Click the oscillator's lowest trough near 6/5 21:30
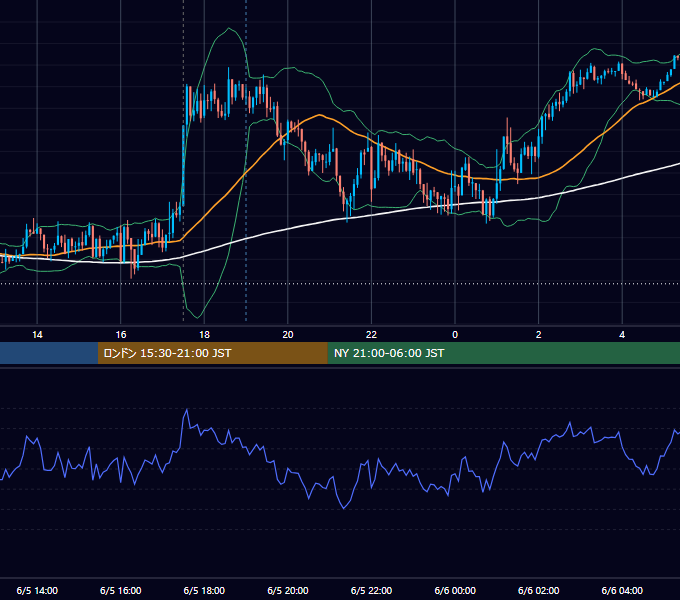This screenshot has height=600, width=680. coord(344,508)
